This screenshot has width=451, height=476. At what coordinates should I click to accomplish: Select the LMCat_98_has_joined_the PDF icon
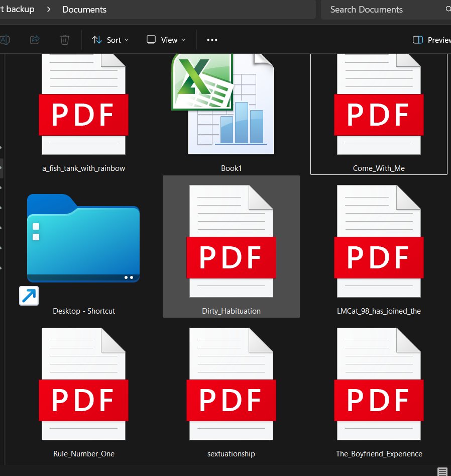coord(379,241)
